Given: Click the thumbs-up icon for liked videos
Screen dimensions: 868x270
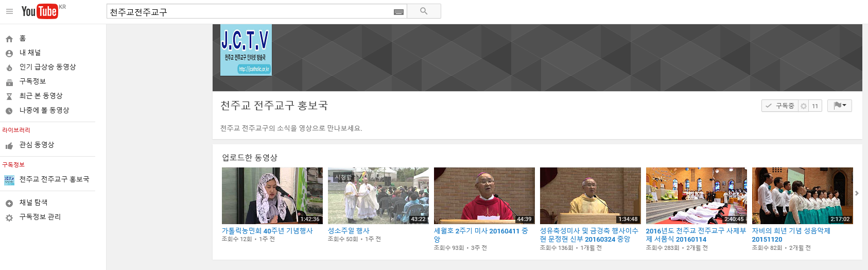Looking at the screenshot, I should pos(9,146).
